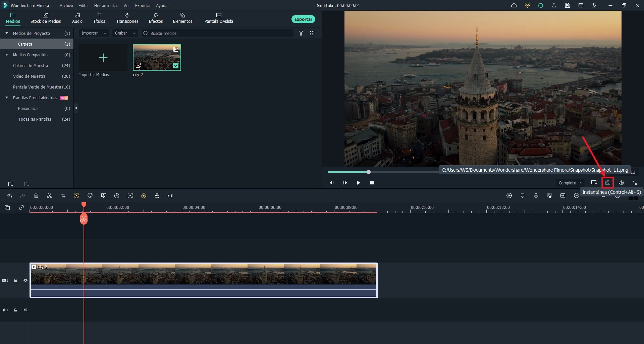Open the Green Screen tool icon
The height and width of the screenshot is (344, 644).
103,195
